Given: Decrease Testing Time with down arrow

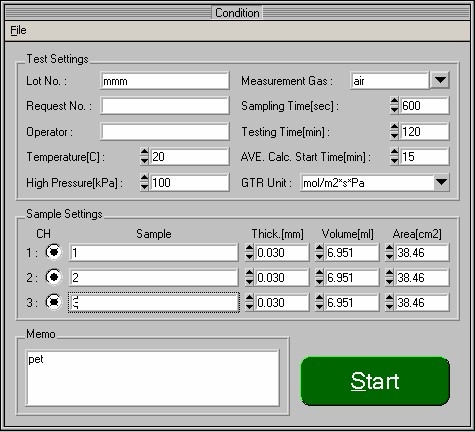Looking at the screenshot, I should tap(394, 136).
